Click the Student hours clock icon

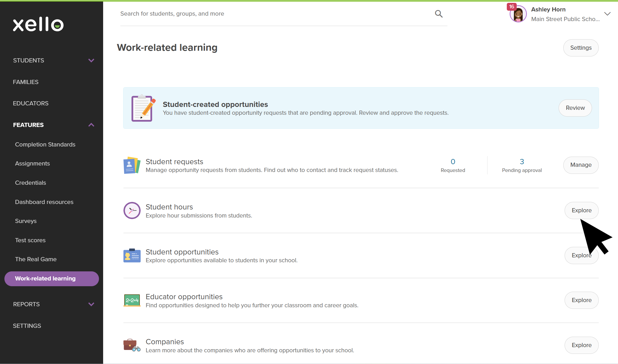(132, 210)
